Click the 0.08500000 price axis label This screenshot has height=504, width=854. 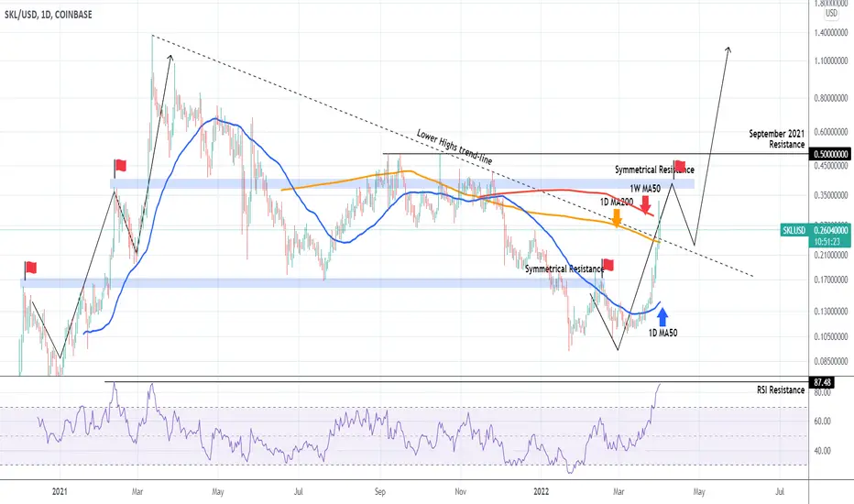point(831,361)
